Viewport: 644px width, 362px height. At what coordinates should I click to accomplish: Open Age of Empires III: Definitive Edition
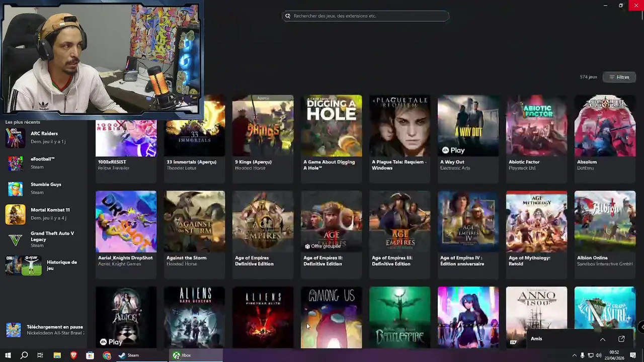pos(399,234)
